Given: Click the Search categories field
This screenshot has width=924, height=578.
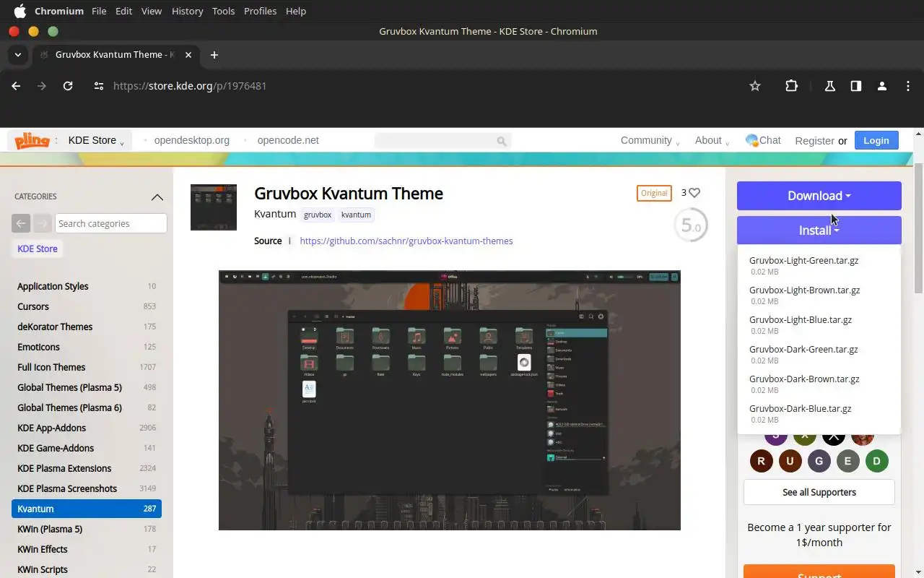Looking at the screenshot, I should pos(111,223).
